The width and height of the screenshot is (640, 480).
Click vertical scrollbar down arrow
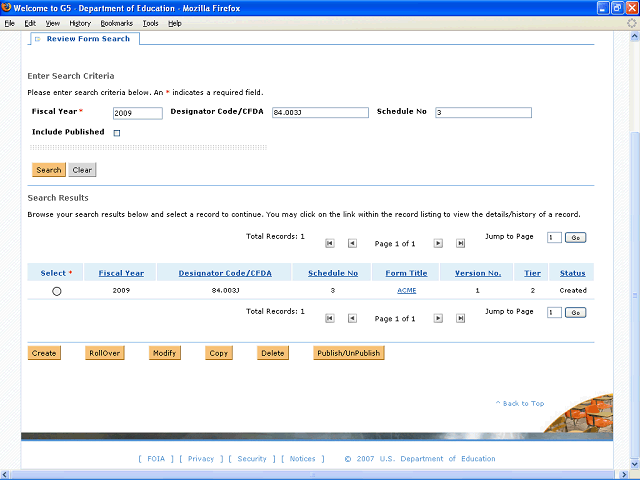pos(634,464)
